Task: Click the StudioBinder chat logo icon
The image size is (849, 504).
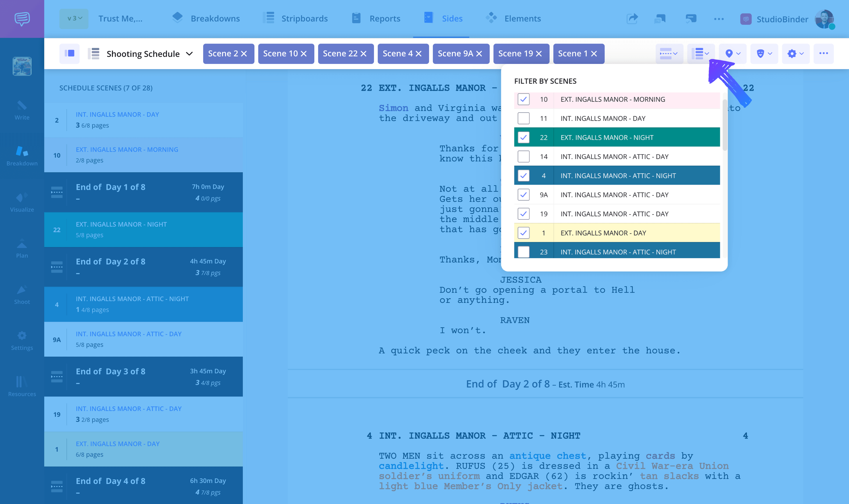Action: point(22,19)
